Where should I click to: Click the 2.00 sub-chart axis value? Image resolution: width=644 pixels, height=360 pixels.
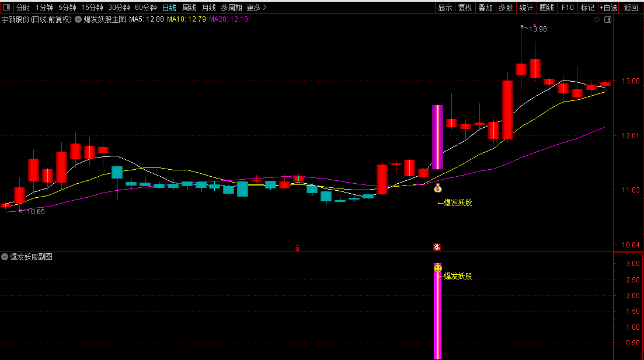point(632,296)
